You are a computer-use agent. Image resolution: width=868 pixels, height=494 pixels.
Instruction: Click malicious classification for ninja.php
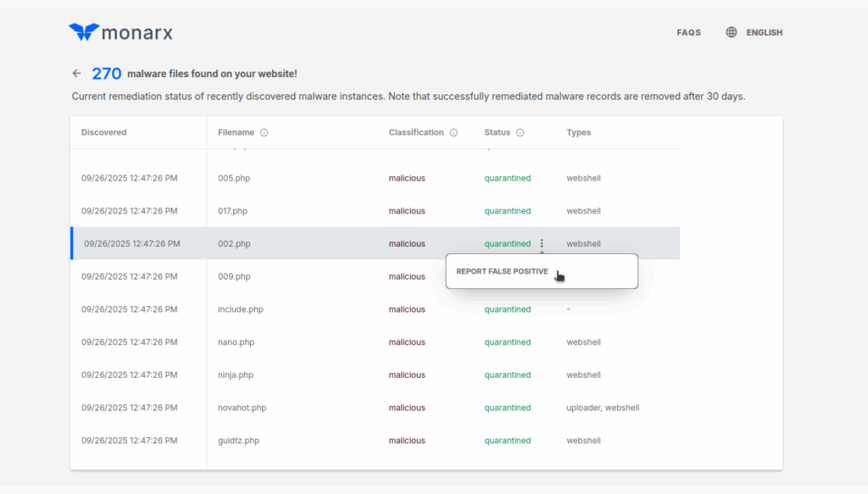(407, 375)
